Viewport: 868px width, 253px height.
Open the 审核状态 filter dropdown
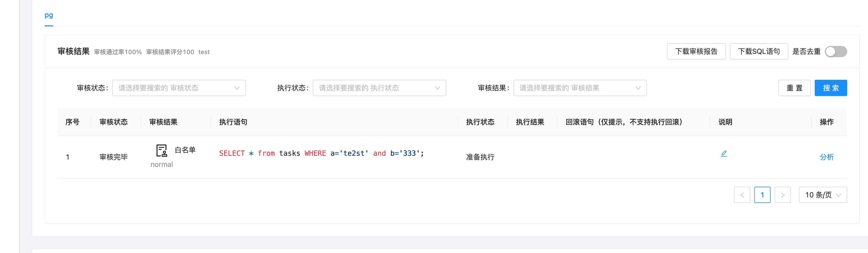179,88
